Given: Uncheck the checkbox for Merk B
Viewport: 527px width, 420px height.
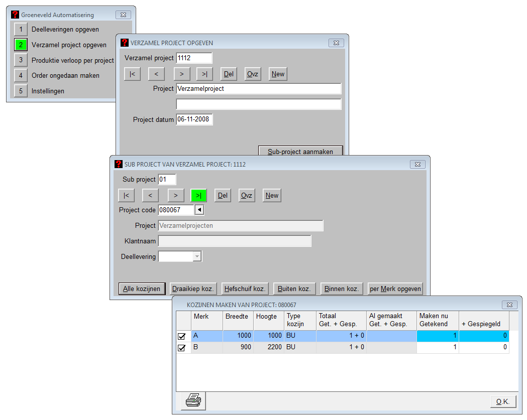Looking at the screenshot, I should click(182, 347).
